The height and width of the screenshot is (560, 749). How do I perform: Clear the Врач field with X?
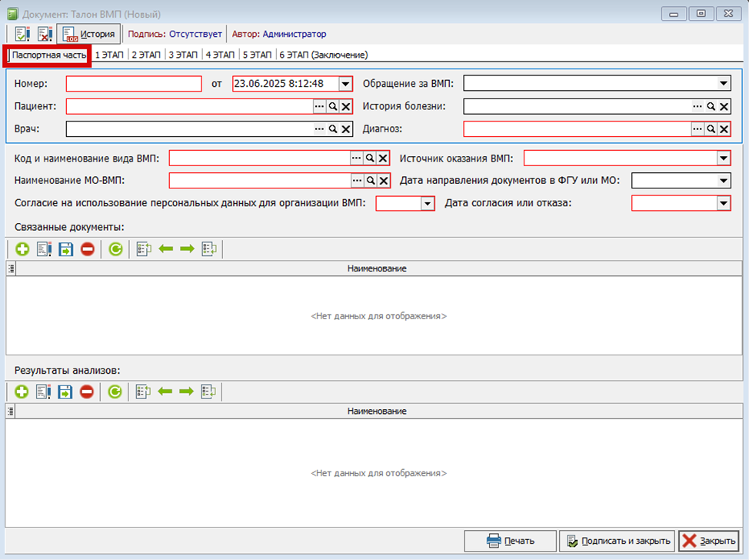point(346,128)
